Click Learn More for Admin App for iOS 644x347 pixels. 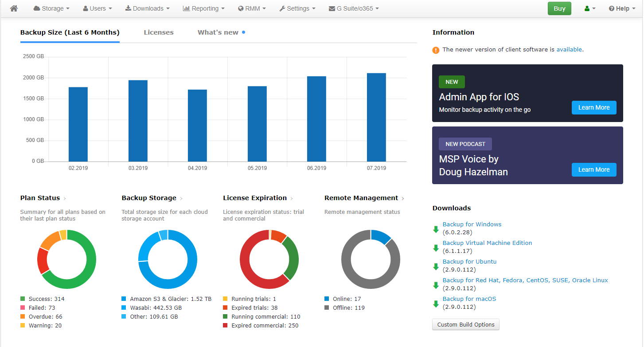click(x=593, y=107)
